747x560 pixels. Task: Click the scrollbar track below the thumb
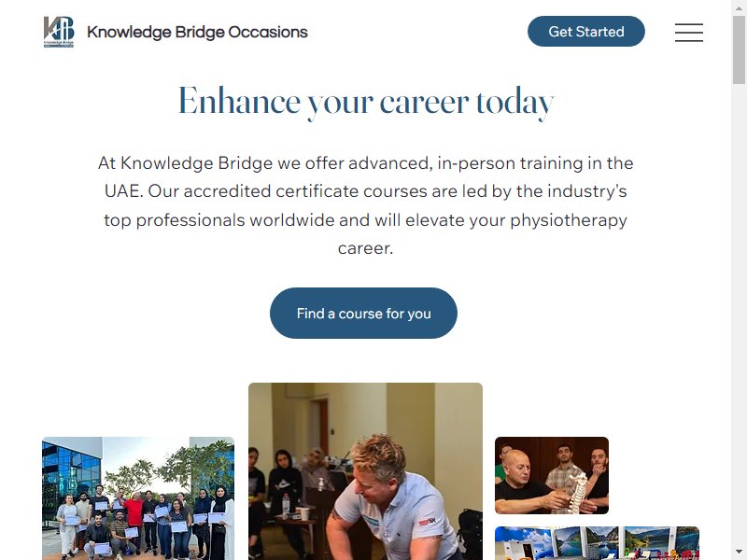point(739,315)
